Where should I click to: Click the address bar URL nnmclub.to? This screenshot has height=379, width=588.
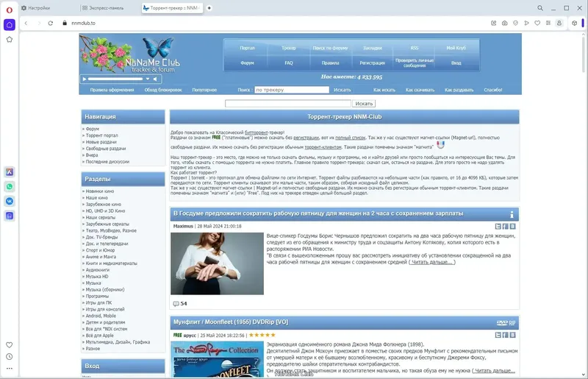coord(83,23)
